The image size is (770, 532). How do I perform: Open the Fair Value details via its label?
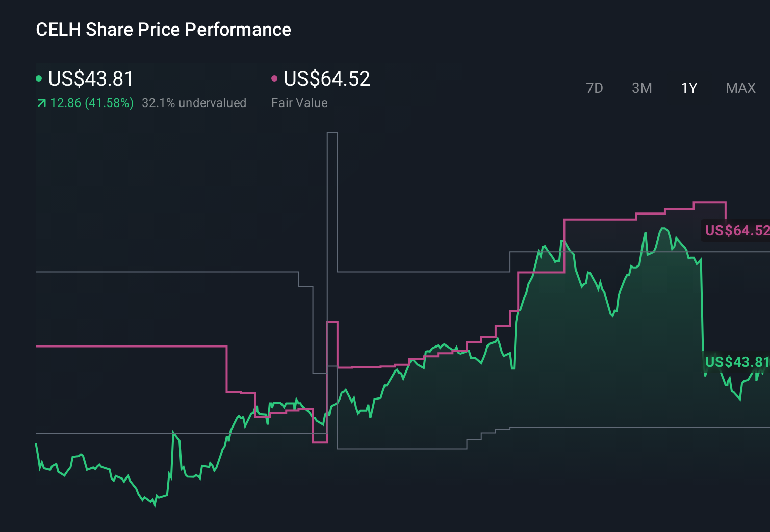click(300, 103)
